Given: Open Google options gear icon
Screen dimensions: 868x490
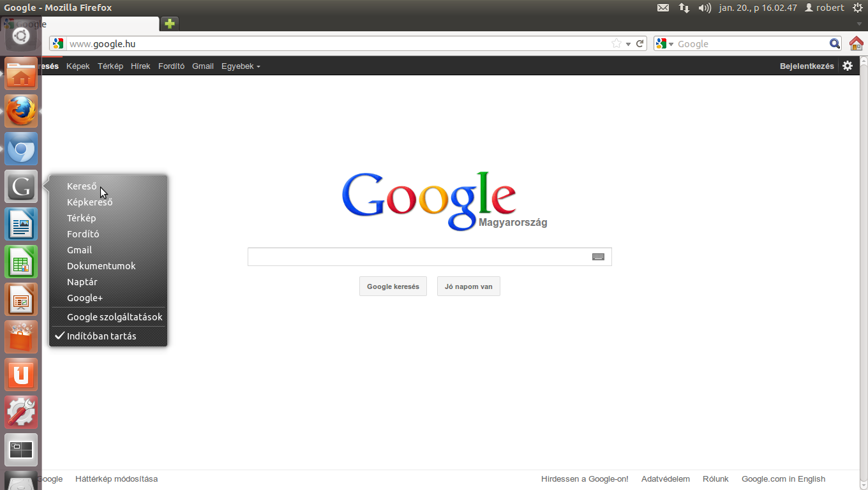Looking at the screenshot, I should [x=848, y=66].
